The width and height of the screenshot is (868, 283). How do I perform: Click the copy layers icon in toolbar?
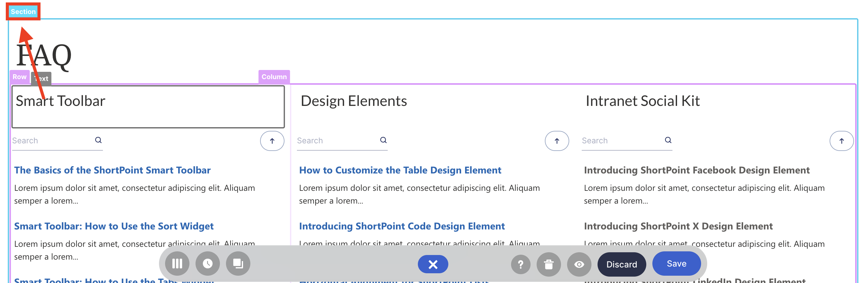pyautogui.click(x=238, y=264)
